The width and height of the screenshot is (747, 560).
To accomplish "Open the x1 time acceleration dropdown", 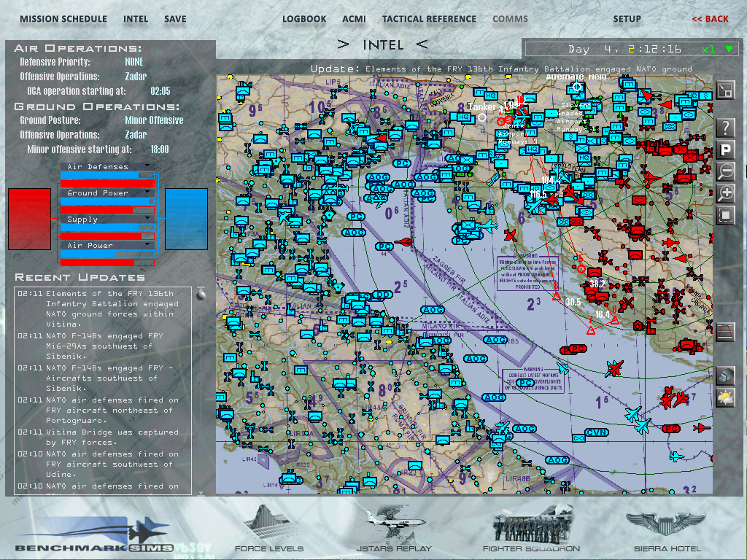I will coord(729,49).
